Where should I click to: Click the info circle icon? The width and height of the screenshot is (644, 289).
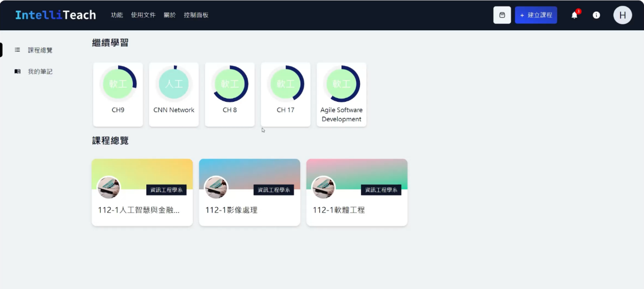pyautogui.click(x=596, y=15)
